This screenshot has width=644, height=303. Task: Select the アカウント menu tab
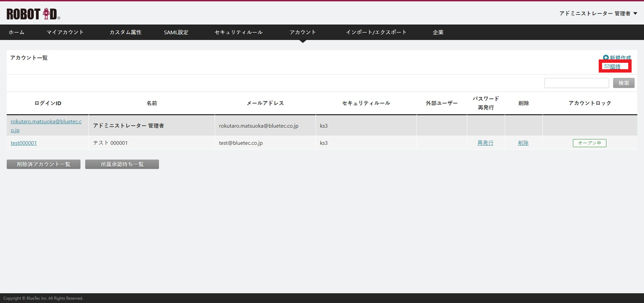pos(303,33)
